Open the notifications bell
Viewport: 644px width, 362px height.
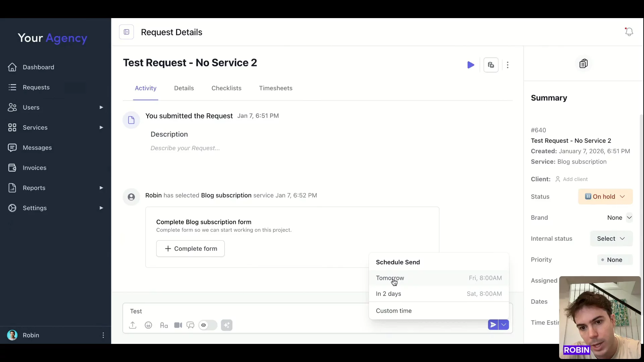pyautogui.click(x=629, y=32)
